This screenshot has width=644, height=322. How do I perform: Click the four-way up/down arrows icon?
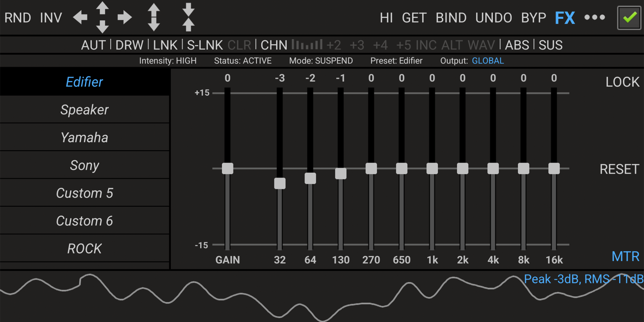(x=102, y=18)
